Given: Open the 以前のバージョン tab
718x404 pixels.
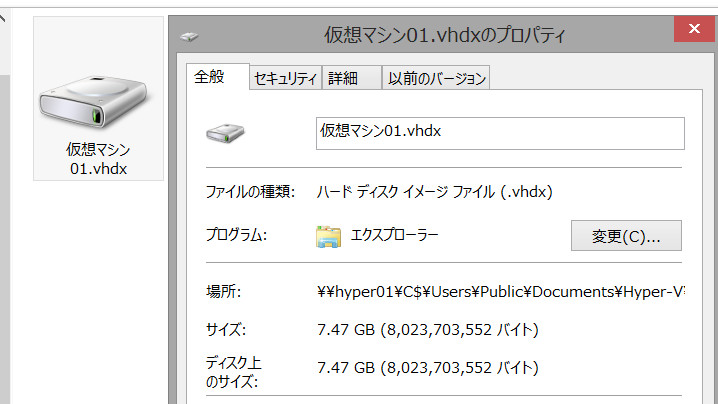Looking at the screenshot, I should point(437,78).
